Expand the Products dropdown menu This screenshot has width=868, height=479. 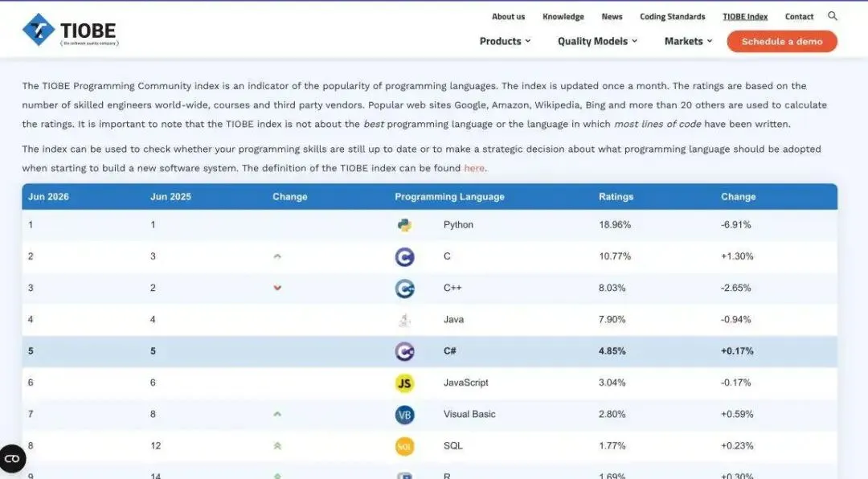point(505,41)
